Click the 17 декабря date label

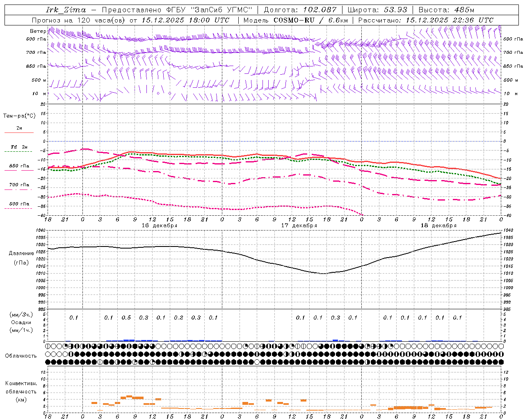299,226
